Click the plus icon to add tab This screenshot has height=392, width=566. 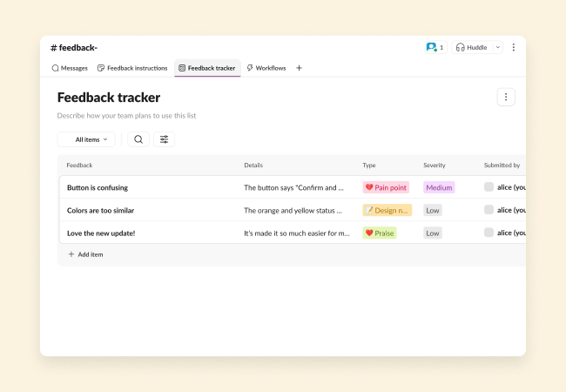[x=299, y=68]
